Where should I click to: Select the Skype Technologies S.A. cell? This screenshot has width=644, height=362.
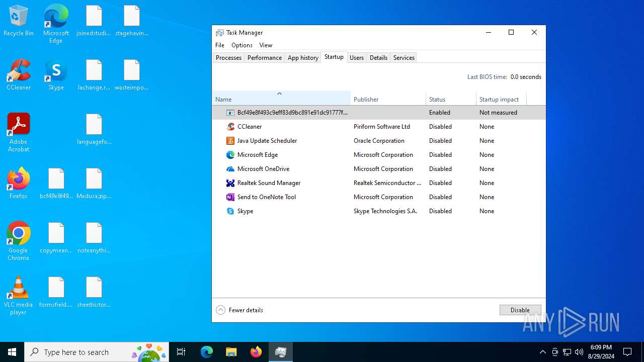tap(385, 211)
